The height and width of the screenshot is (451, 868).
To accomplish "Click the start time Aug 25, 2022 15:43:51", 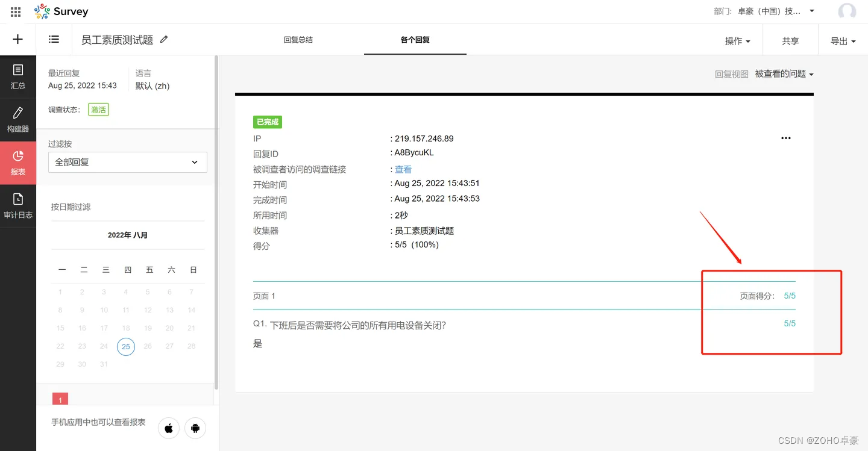I will pyautogui.click(x=437, y=183).
